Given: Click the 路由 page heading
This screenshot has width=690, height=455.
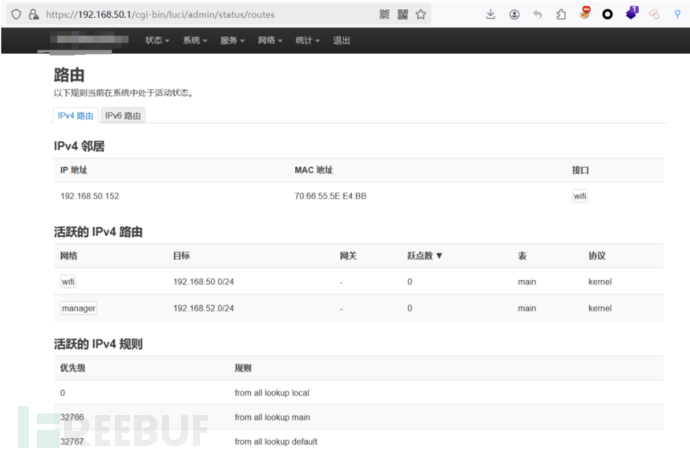Looking at the screenshot, I should point(69,75).
